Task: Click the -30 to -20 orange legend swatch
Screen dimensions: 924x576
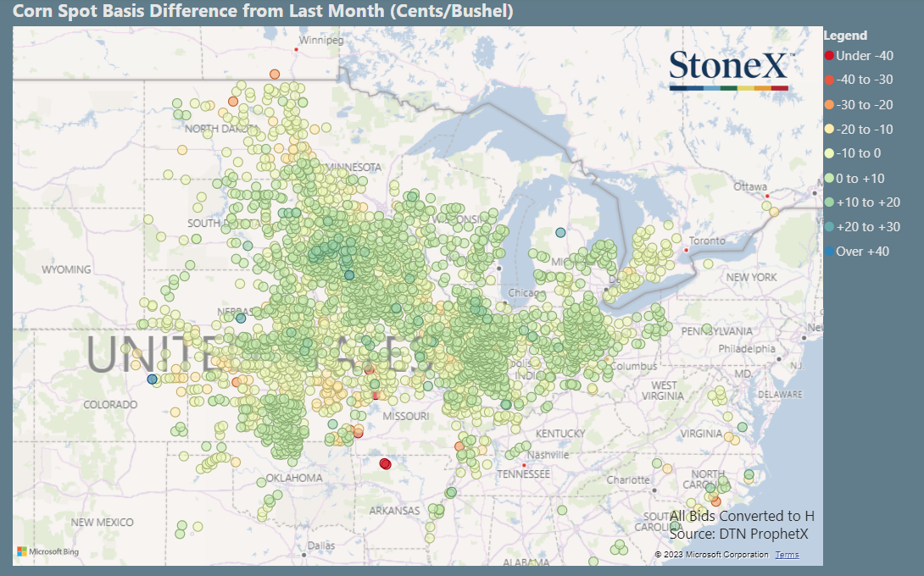Action: 828,104
